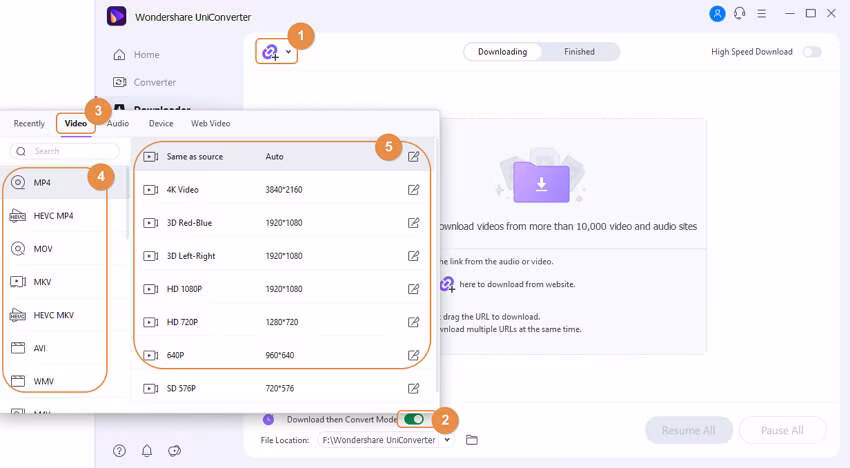
Task: Select the Recently tab
Action: (29, 124)
